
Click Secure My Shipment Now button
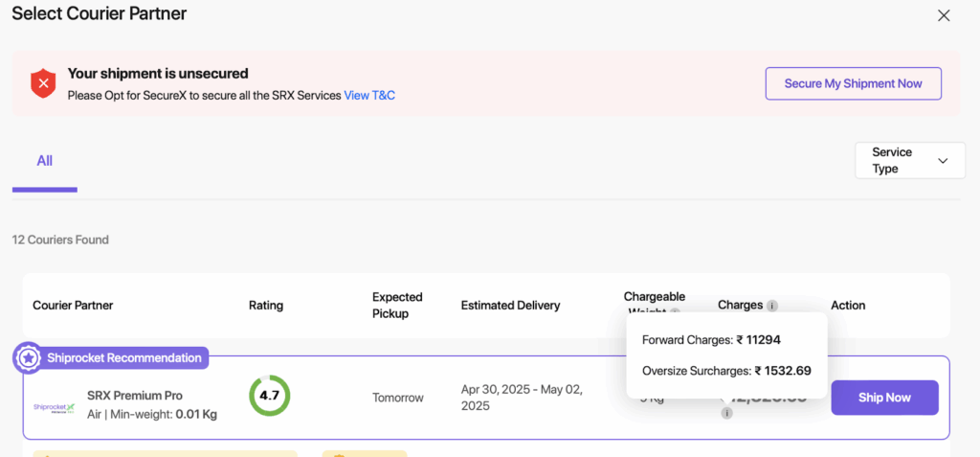[x=853, y=83]
